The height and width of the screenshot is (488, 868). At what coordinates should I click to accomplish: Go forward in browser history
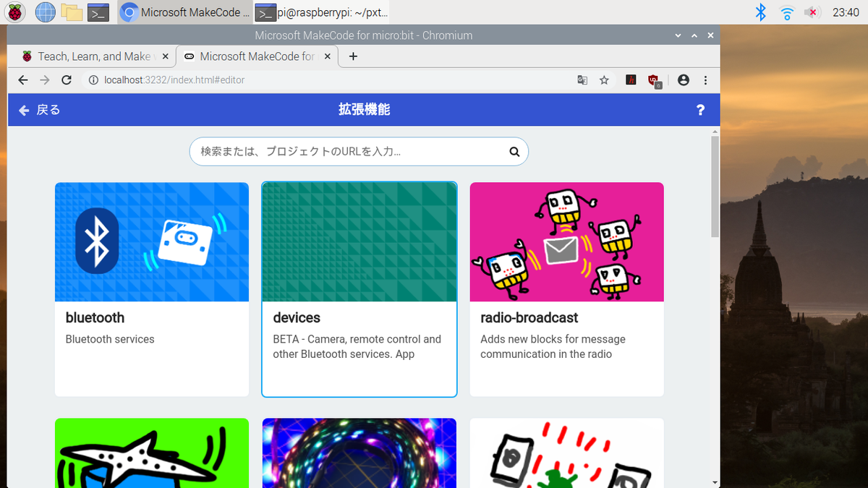pyautogui.click(x=45, y=80)
